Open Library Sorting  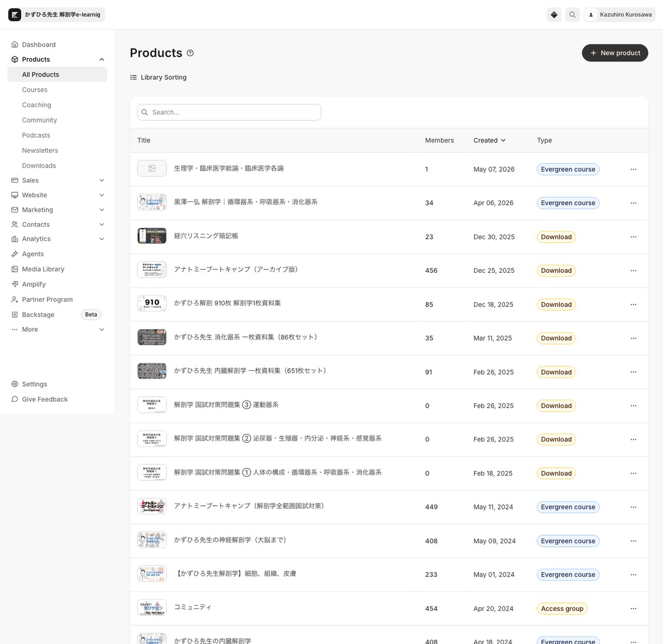158,77
